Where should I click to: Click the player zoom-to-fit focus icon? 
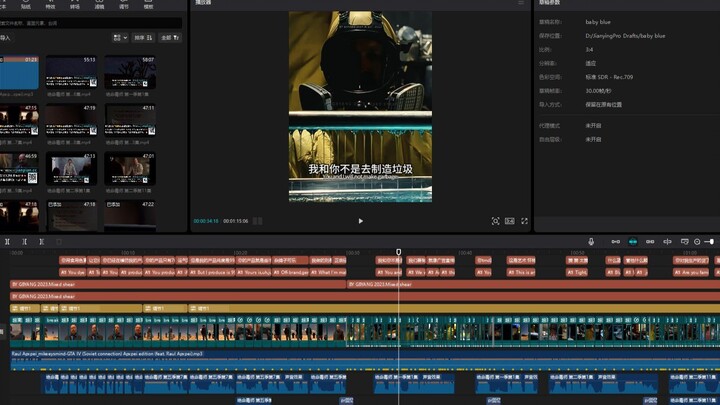click(x=495, y=221)
